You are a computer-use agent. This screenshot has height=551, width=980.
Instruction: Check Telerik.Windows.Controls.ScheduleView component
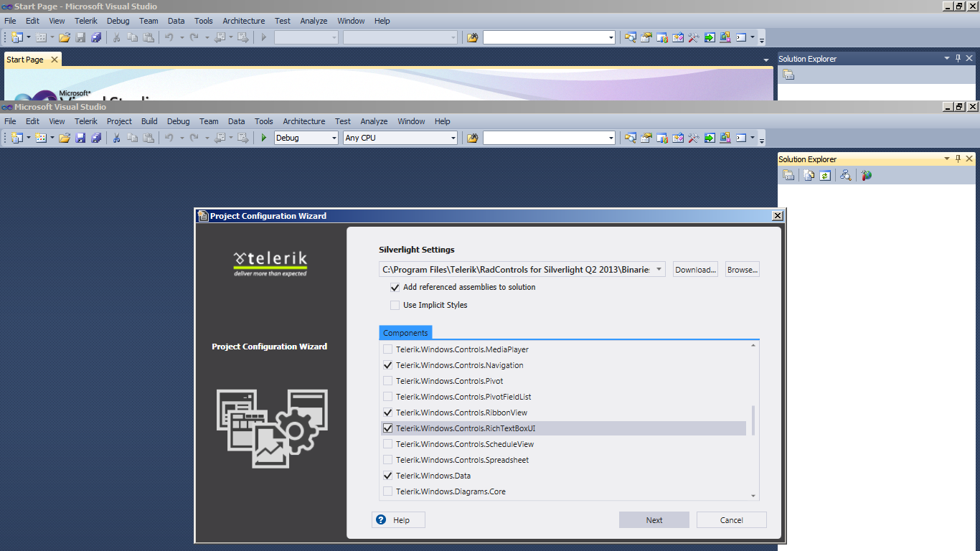click(388, 444)
